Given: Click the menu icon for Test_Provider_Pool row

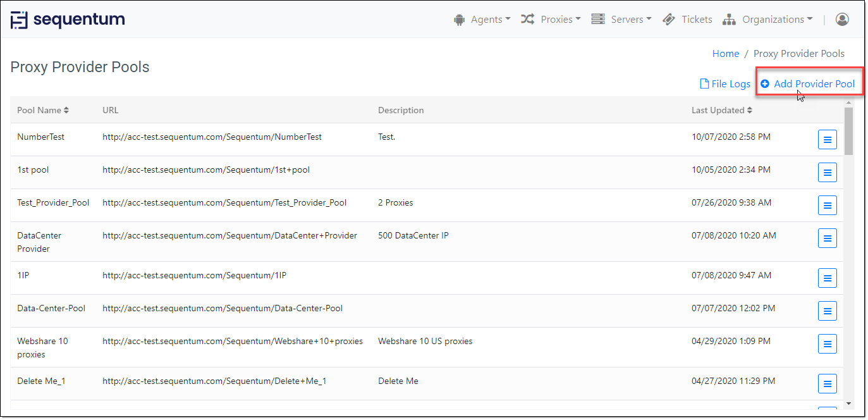Looking at the screenshot, I should pyautogui.click(x=827, y=205).
